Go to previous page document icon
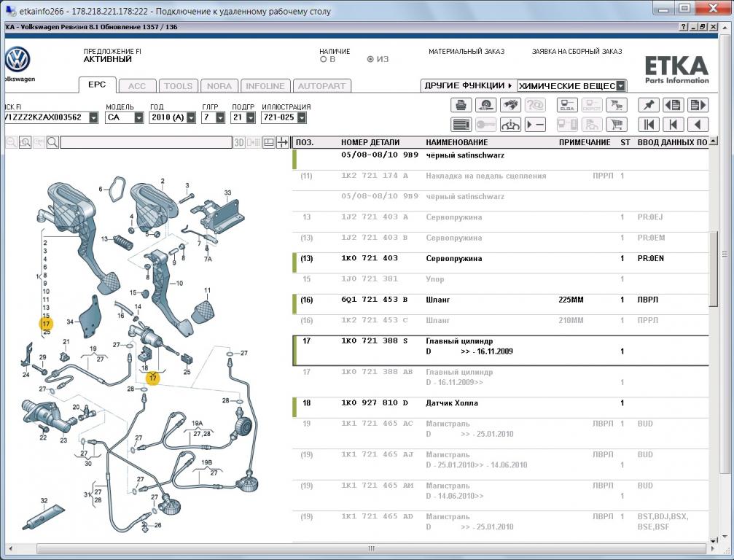The image size is (734, 560). (x=674, y=105)
